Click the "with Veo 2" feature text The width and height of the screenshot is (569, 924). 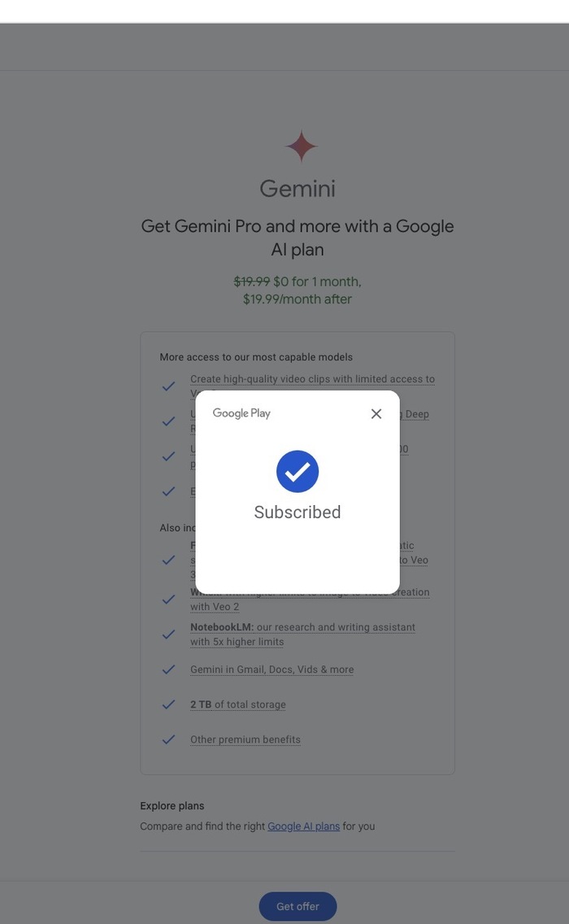click(x=215, y=607)
